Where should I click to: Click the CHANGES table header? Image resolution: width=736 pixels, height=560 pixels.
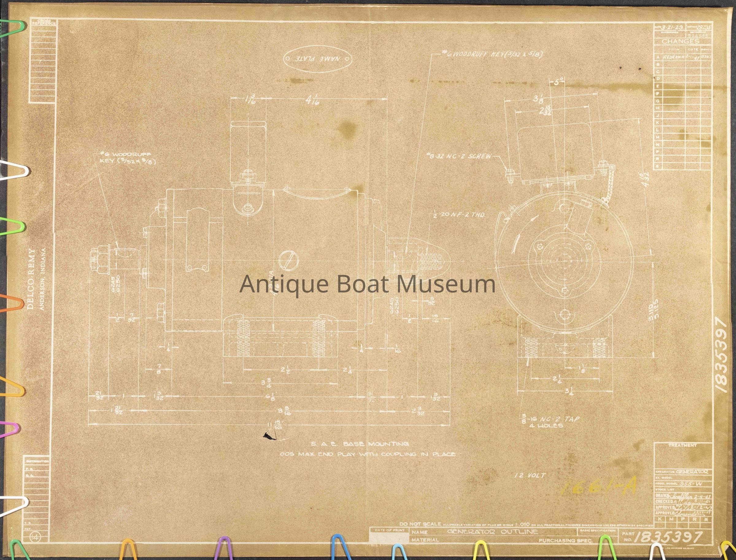[680, 42]
